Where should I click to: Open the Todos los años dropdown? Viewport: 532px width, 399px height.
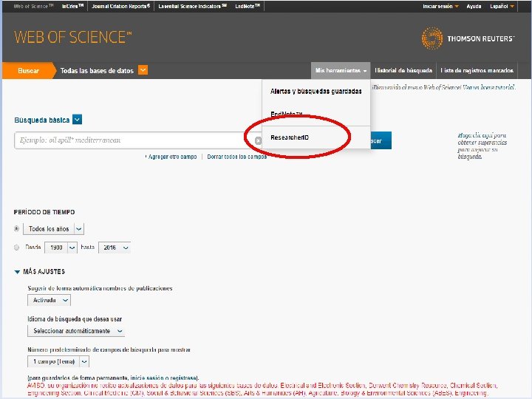click(54, 228)
